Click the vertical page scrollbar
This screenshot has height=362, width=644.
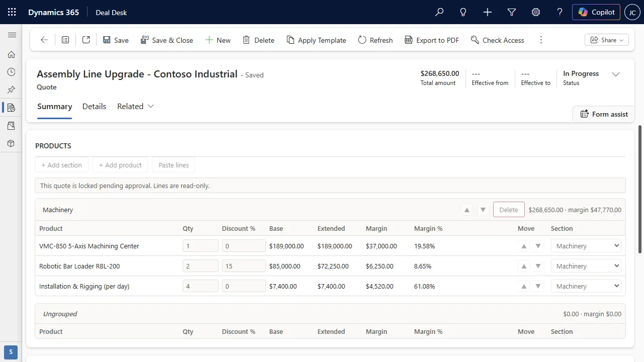[x=640, y=190]
